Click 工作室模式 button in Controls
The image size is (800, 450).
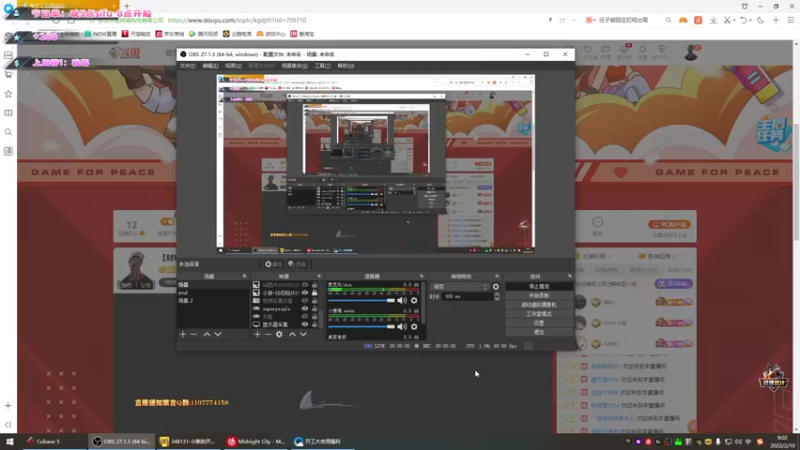point(539,314)
